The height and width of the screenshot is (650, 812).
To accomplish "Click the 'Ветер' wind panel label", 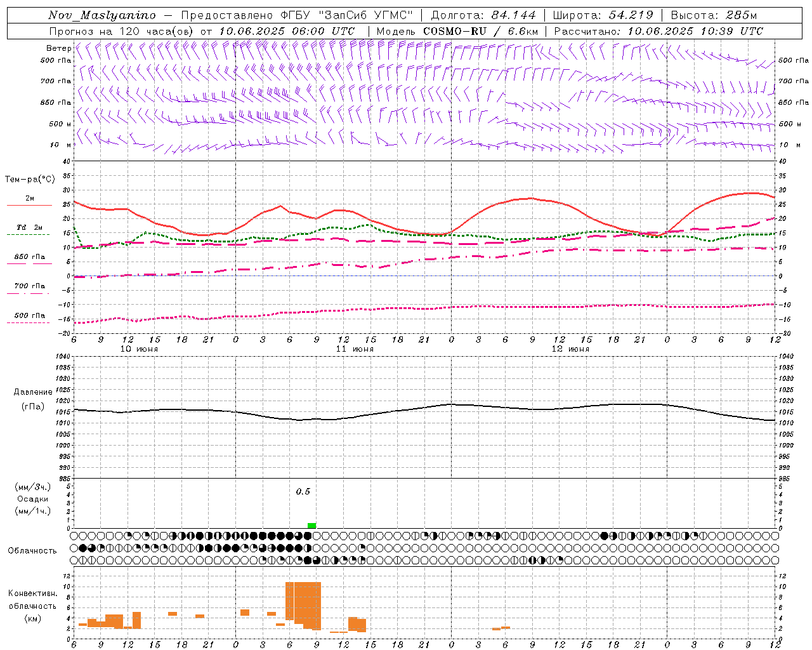I will pos(58,48).
